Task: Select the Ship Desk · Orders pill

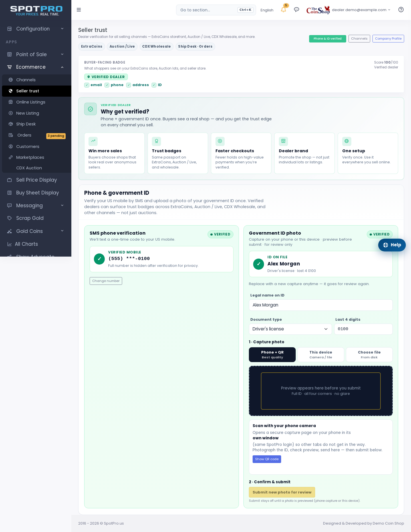Action: [195, 46]
